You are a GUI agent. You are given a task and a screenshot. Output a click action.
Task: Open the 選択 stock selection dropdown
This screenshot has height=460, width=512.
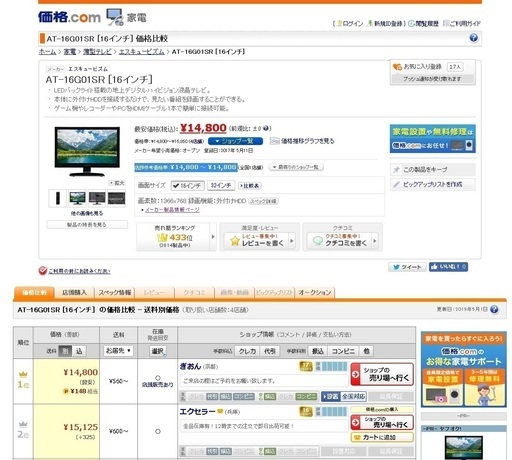pos(158,351)
